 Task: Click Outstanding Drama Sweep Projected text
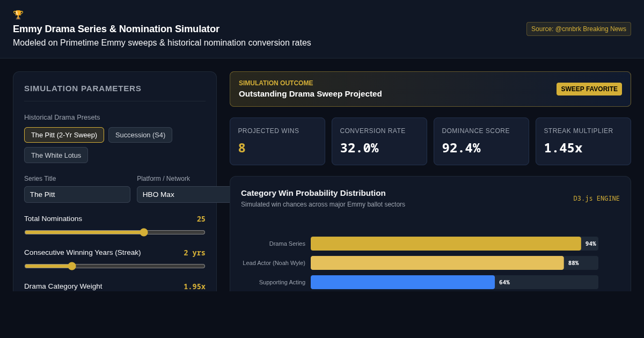coord(310,94)
